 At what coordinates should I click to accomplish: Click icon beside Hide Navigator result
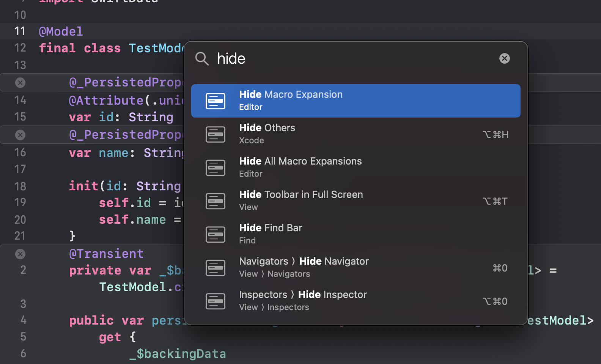point(216,268)
